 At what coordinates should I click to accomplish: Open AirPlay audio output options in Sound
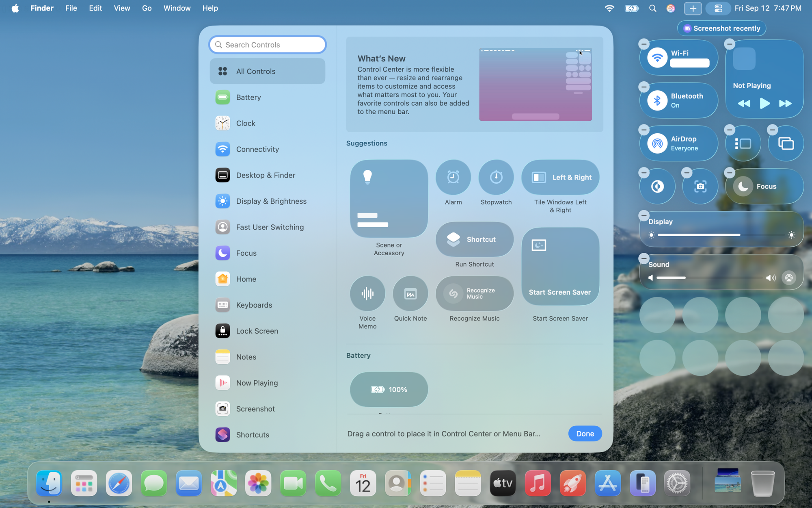788,278
